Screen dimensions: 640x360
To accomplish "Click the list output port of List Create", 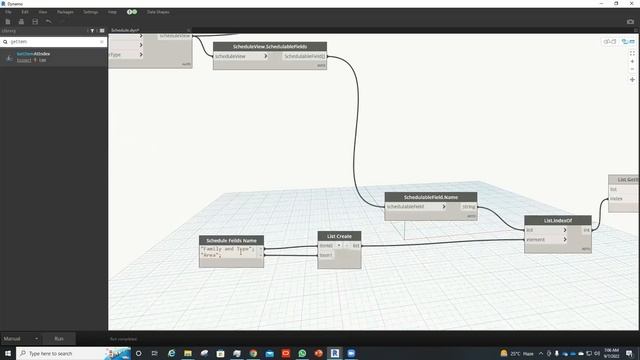I will click(356, 246).
